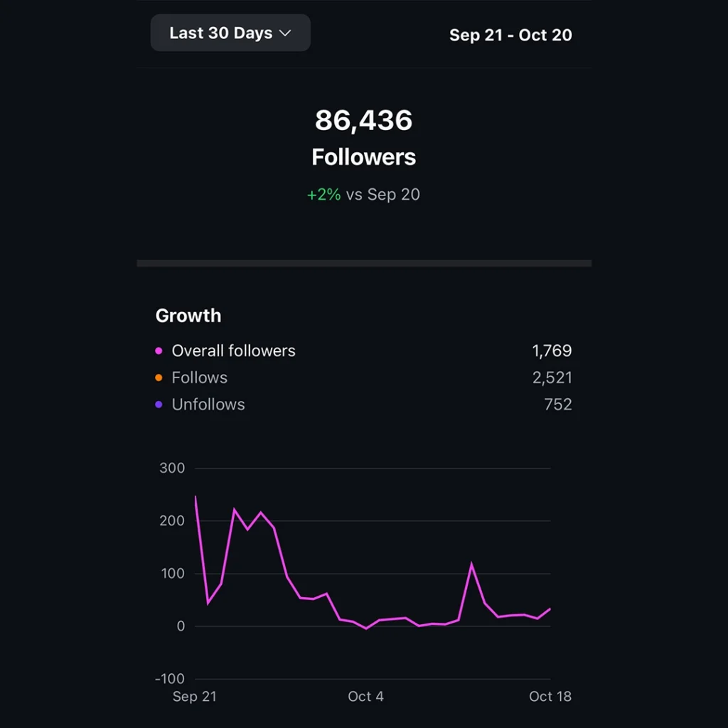Click the chevron arrow beside Last 30 Days

[x=285, y=33]
